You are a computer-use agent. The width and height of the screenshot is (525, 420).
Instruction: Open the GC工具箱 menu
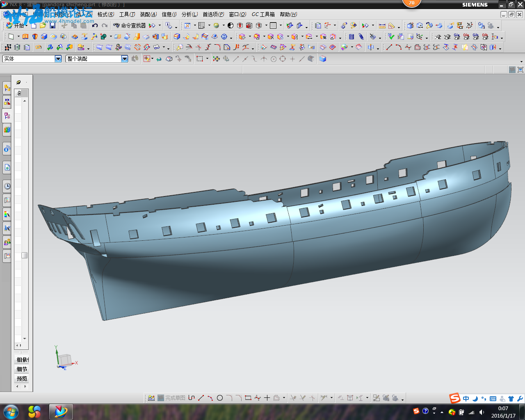point(263,14)
